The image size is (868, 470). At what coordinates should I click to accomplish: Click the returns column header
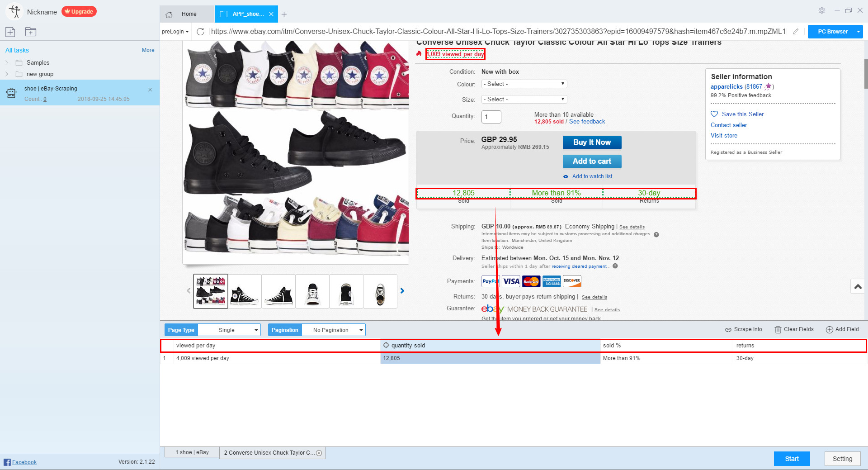[800, 346]
